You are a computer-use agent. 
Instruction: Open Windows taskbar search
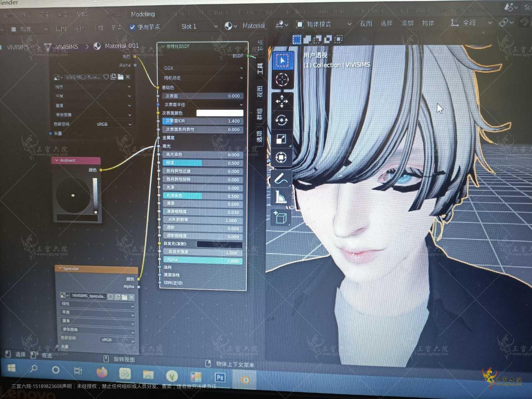[x=34, y=369]
